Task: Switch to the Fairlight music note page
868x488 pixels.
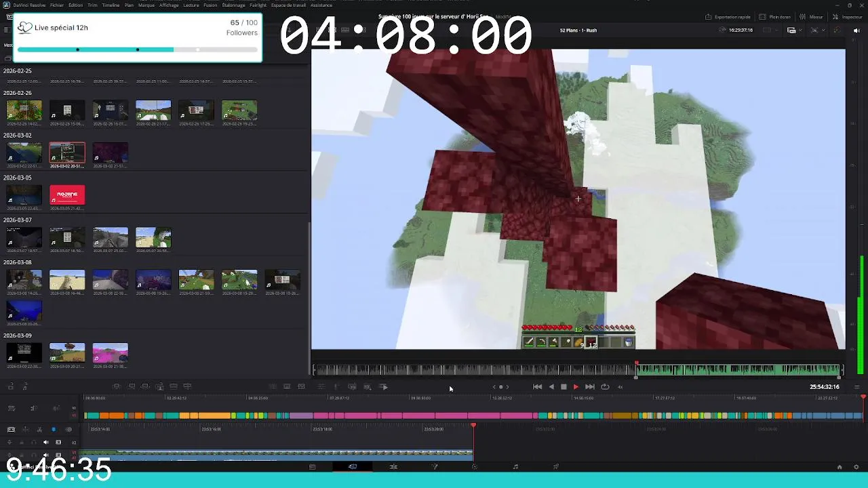Action: pyautogui.click(x=515, y=467)
